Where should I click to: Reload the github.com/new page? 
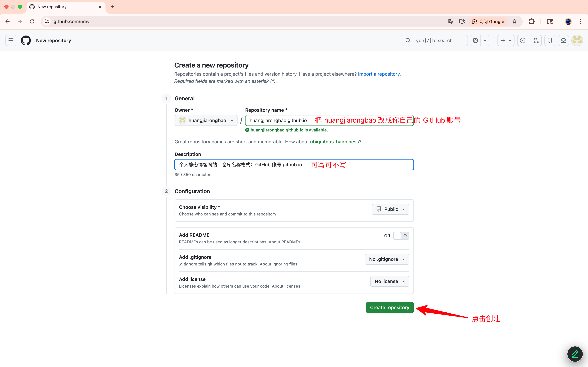click(x=32, y=21)
